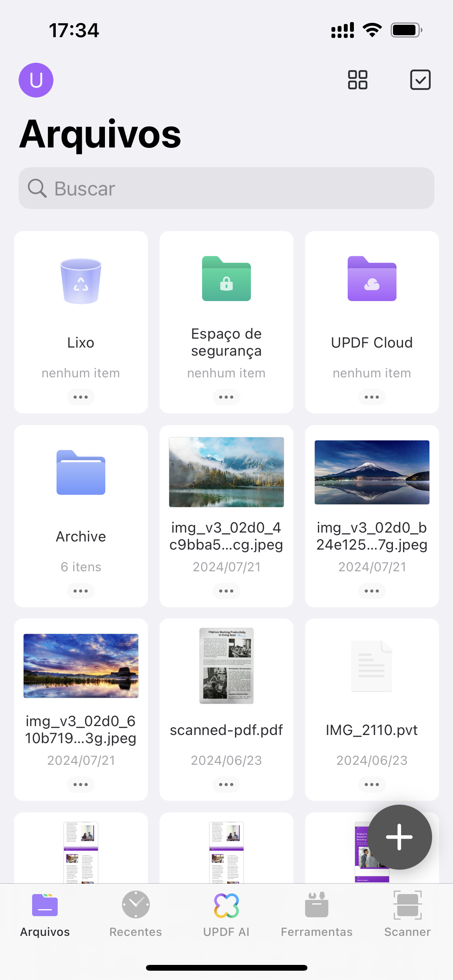Select the Arquivos tab
Screen dimensions: 453x980
tap(45, 914)
